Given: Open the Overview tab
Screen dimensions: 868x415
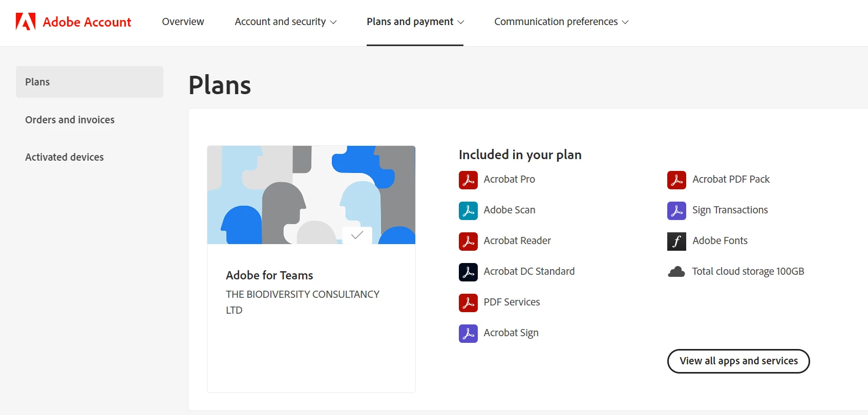Looking at the screenshot, I should [183, 21].
